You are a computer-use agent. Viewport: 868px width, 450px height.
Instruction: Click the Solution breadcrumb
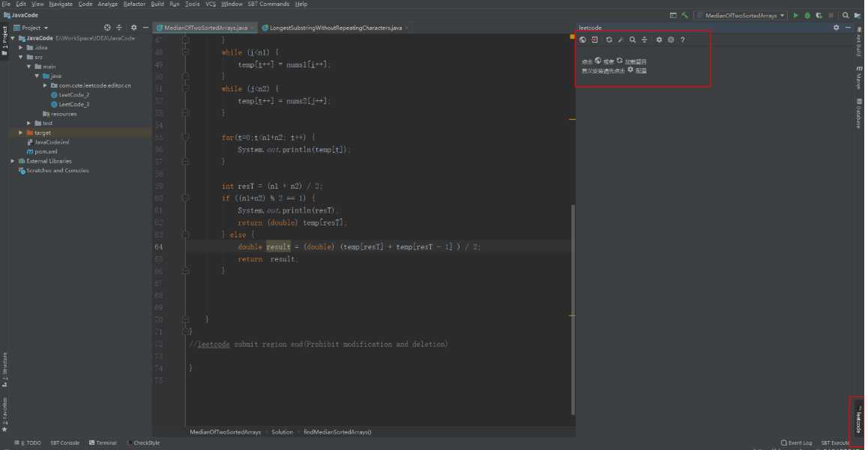(x=282, y=432)
